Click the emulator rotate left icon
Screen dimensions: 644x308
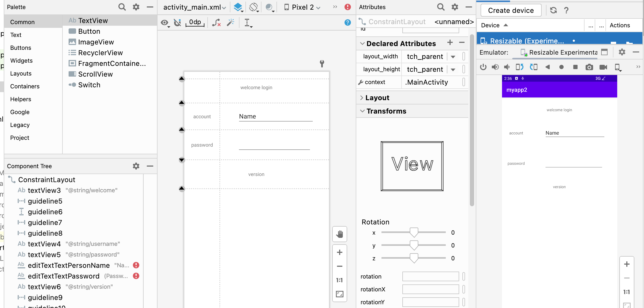click(x=519, y=67)
